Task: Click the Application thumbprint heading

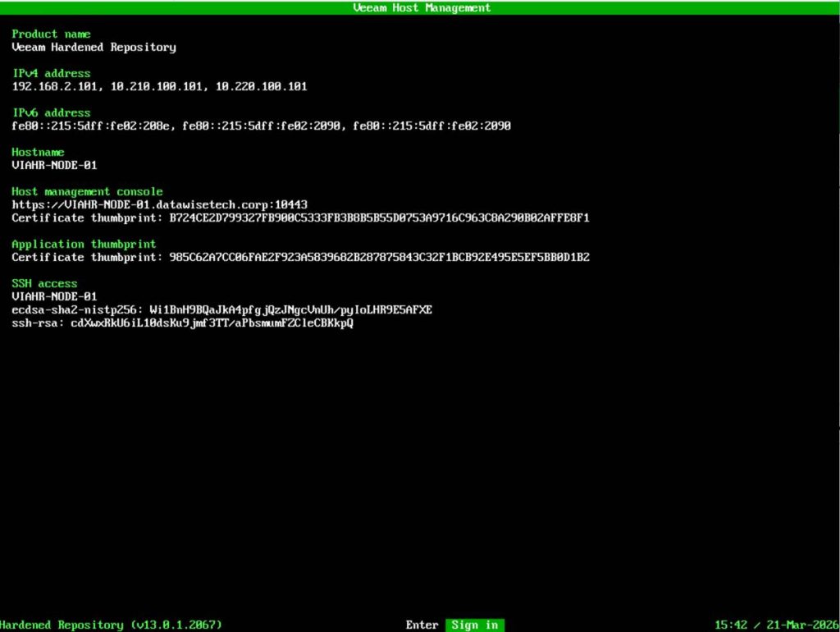Action: click(x=84, y=244)
